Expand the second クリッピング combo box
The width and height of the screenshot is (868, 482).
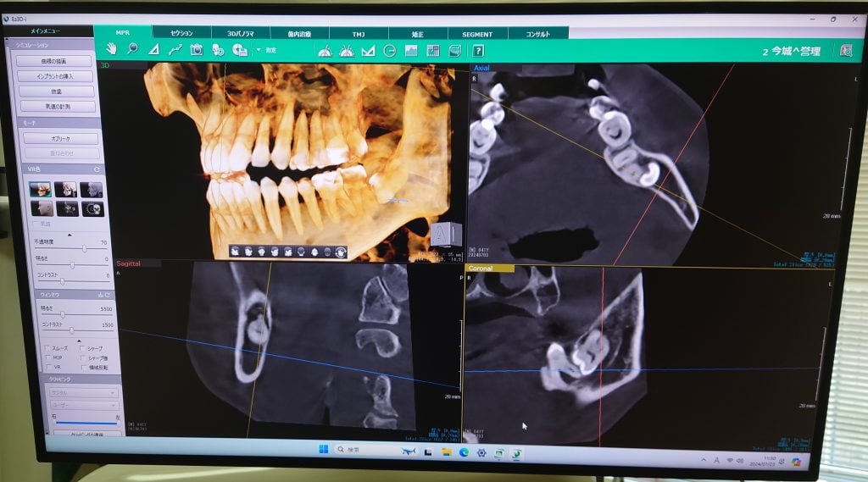pyautogui.click(x=81, y=405)
